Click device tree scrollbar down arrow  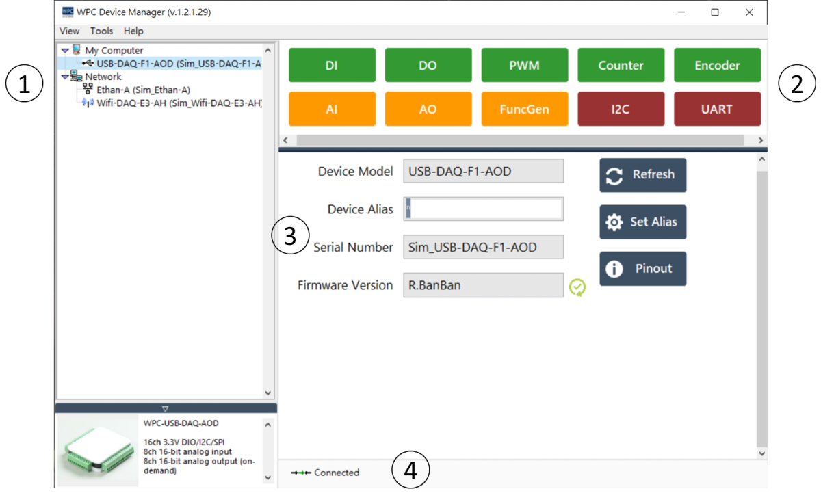coord(268,393)
